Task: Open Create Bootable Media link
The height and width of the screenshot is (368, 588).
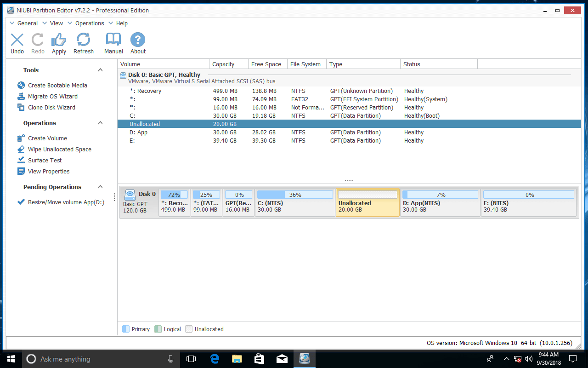Action: click(x=57, y=85)
